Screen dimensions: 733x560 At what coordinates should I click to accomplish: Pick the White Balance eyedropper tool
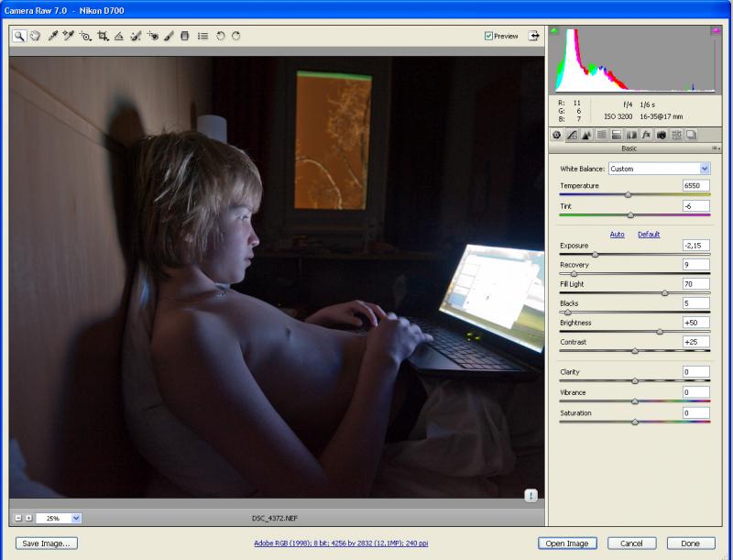(52, 36)
